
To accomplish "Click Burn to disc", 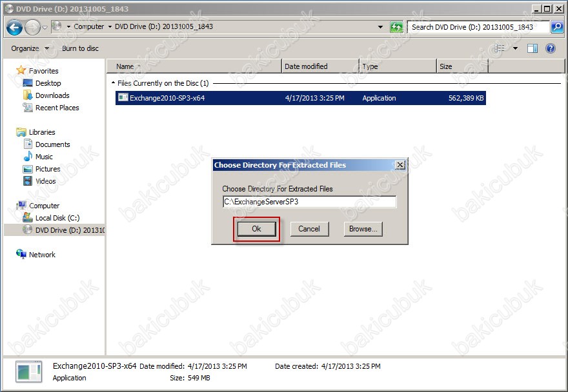I will [80, 48].
